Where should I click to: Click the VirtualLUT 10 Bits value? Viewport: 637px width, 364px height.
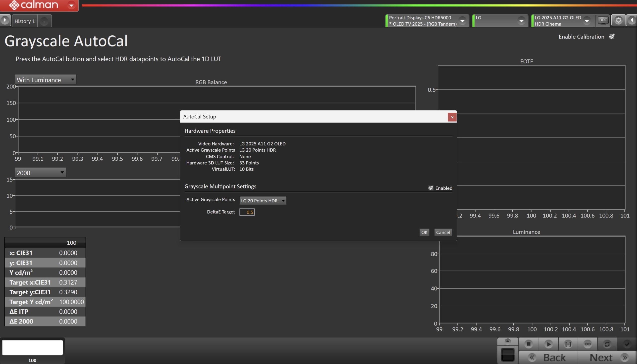(246, 169)
